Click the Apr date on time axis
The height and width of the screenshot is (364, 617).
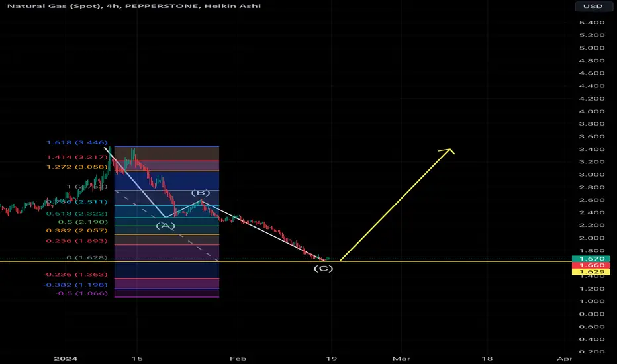click(565, 359)
